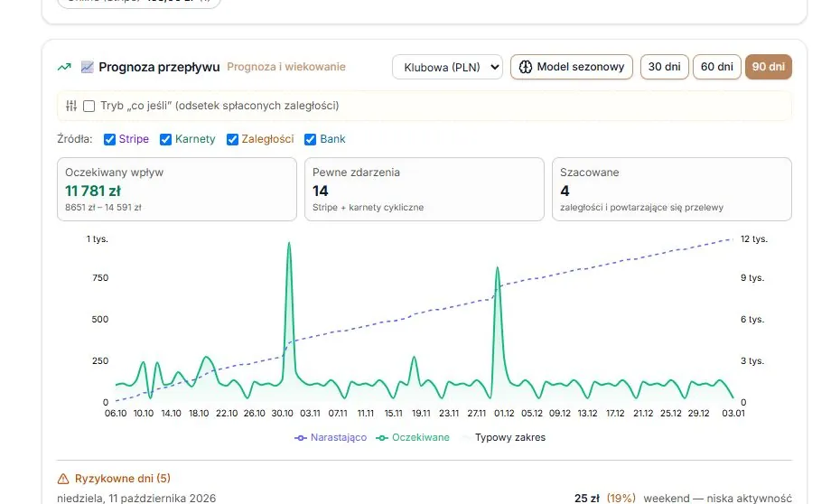Uncheck the Zaległości source checkbox
This screenshot has height=504, width=840.
pyautogui.click(x=232, y=139)
